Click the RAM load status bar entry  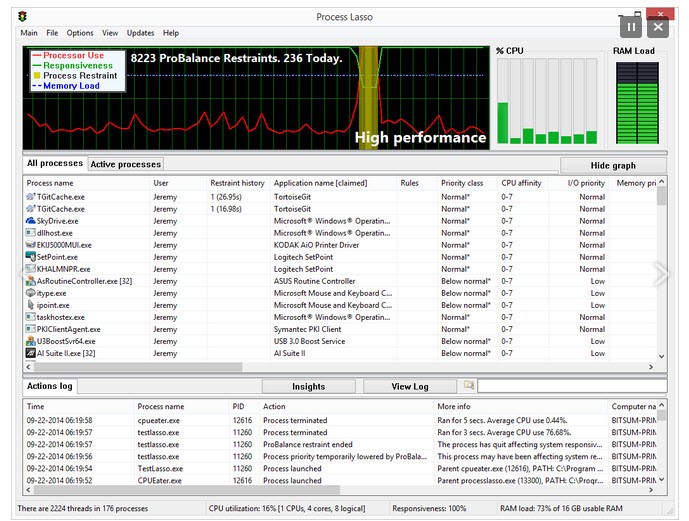point(561,509)
